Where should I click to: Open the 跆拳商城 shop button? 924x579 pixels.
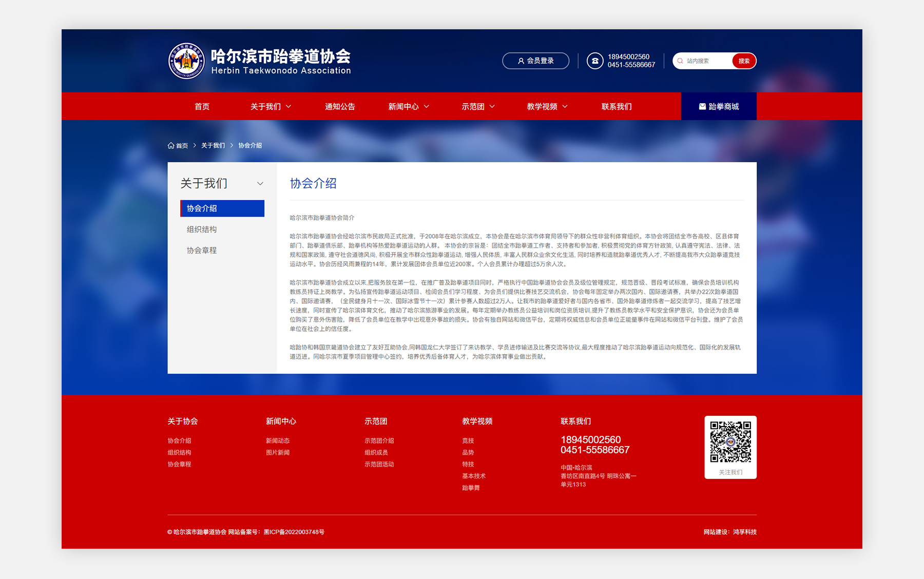pyautogui.click(x=719, y=106)
